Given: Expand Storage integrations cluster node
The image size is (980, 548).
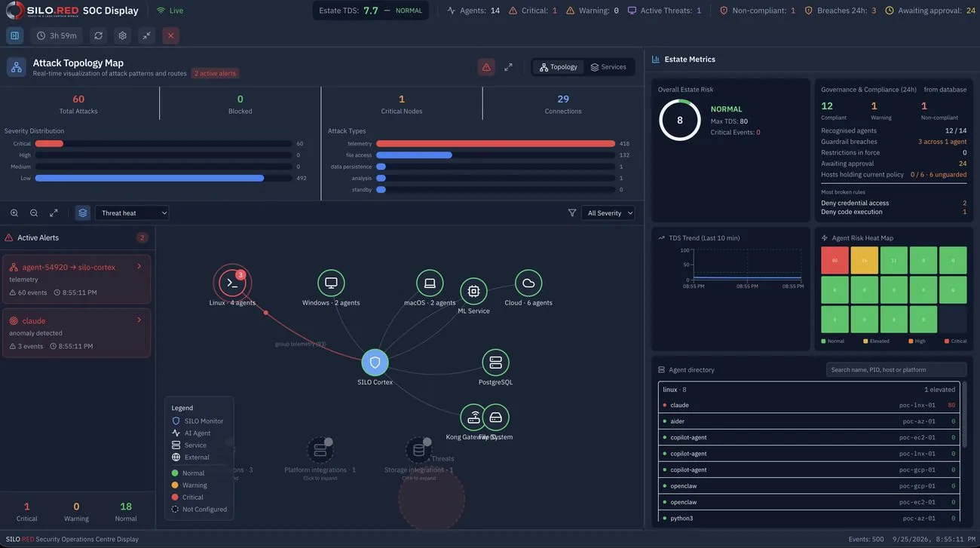Looking at the screenshot, I should coord(418,451).
